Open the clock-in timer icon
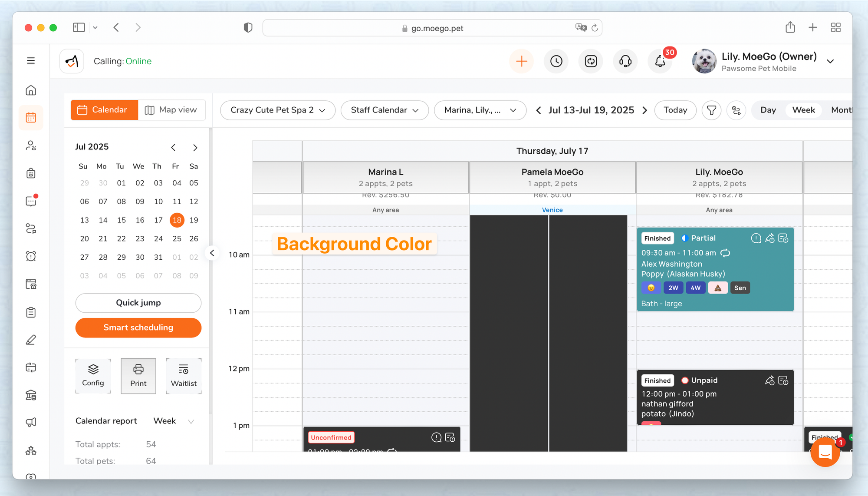Viewport: 868px width, 496px height. 556,61
